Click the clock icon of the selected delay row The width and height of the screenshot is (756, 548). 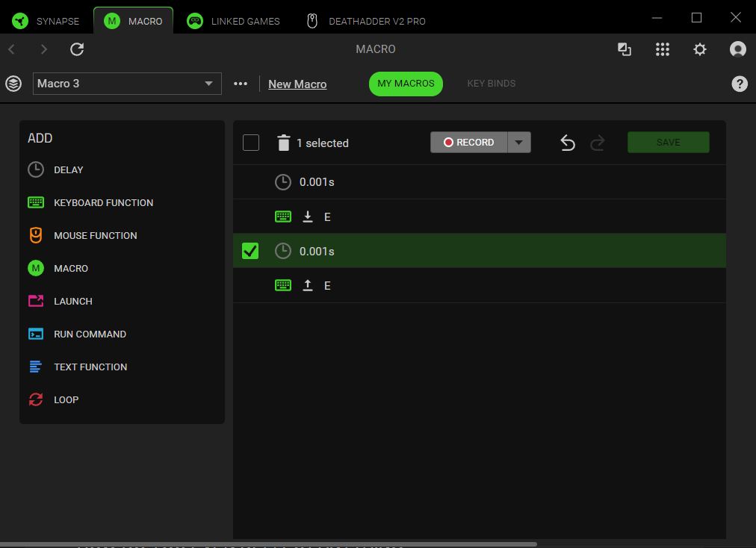283,251
